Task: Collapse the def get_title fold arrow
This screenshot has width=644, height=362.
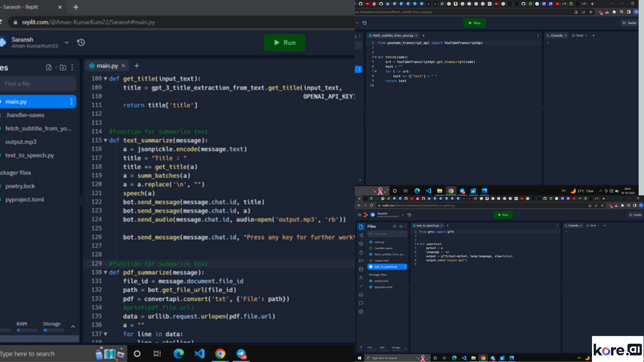Action: [105, 79]
